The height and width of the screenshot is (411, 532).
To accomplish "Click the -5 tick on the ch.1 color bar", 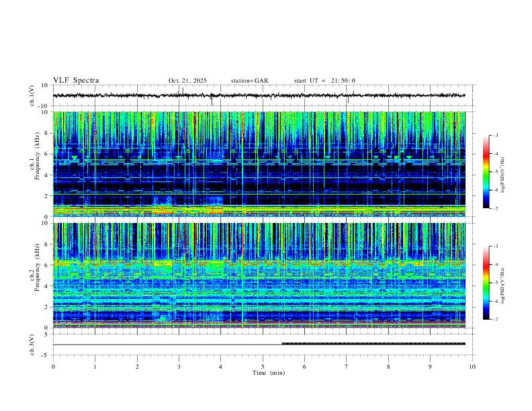I will point(495,172).
